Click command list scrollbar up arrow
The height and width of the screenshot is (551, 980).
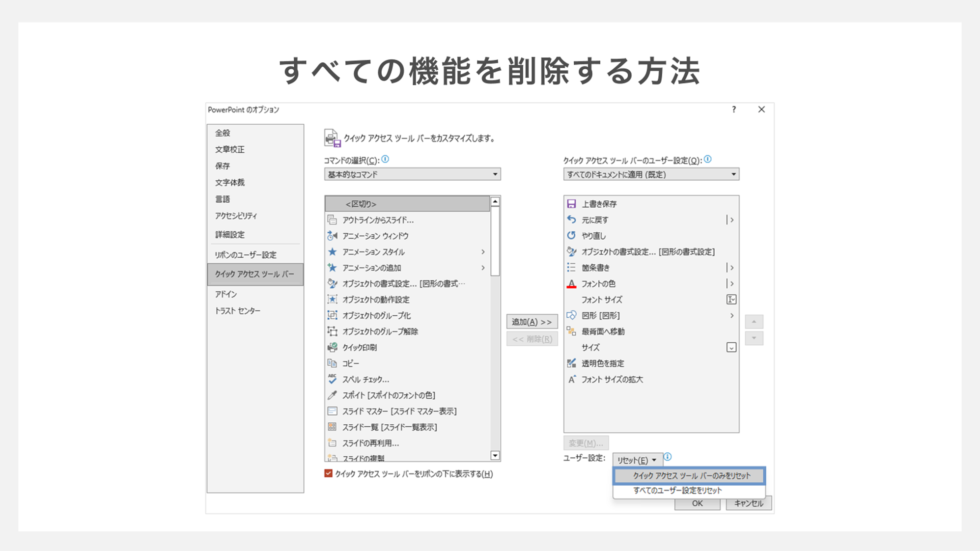click(495, 201)
